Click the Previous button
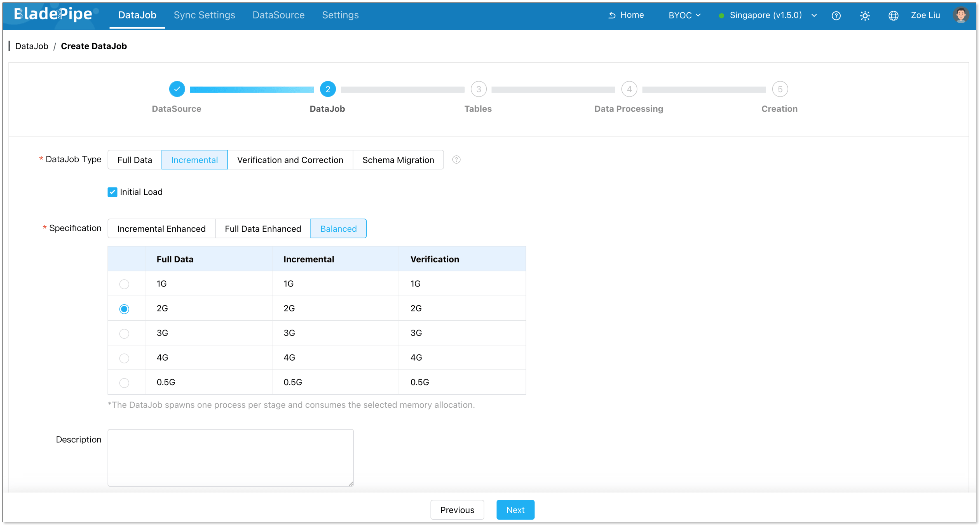This screenshot has height=526, width=980. (457, 510)
